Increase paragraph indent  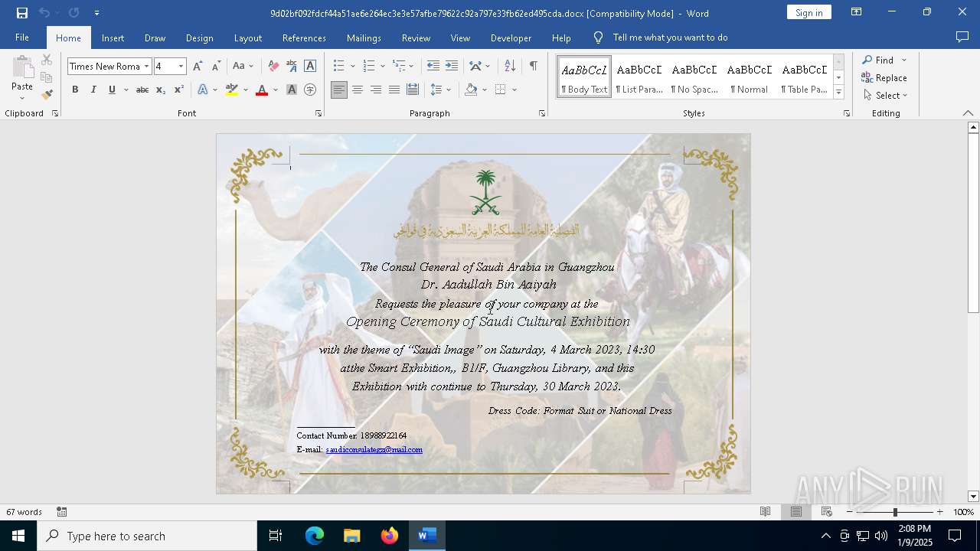[452, 67]
